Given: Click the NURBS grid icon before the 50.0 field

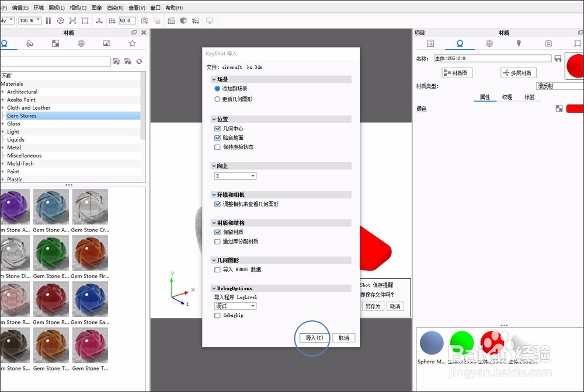Looking at the screenshot, I should click(112, 20).
